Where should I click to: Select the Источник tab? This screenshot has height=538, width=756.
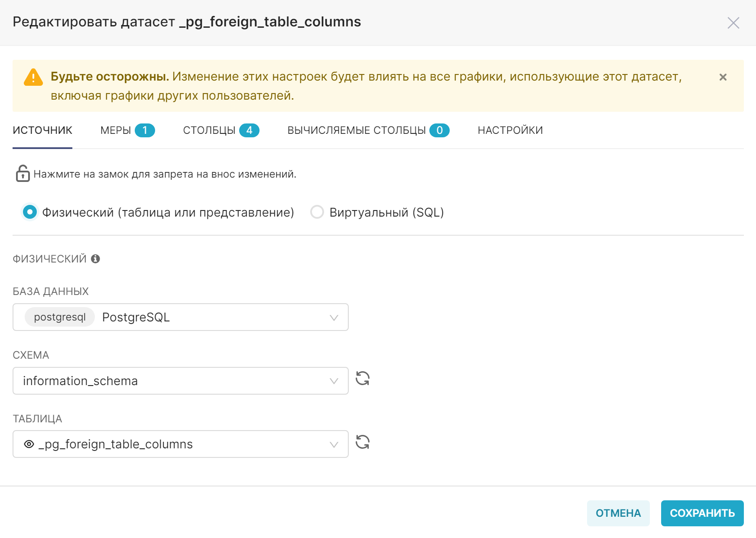click(x=42, y=130)
